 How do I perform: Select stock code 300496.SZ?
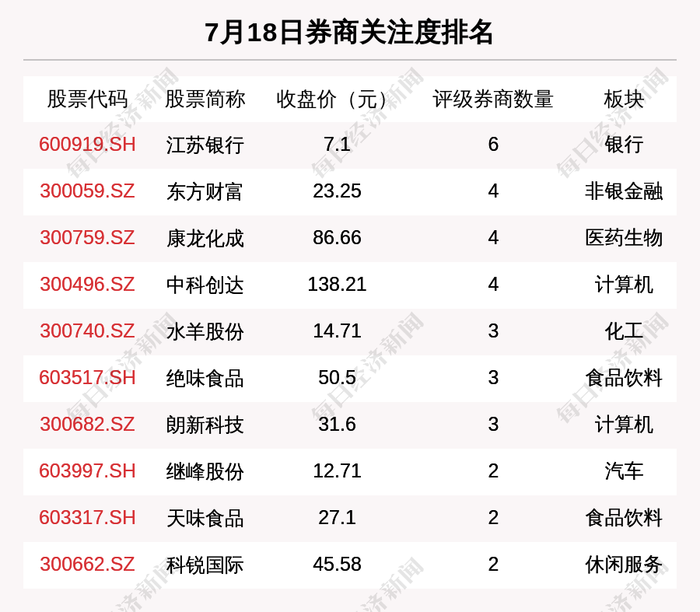87,285
